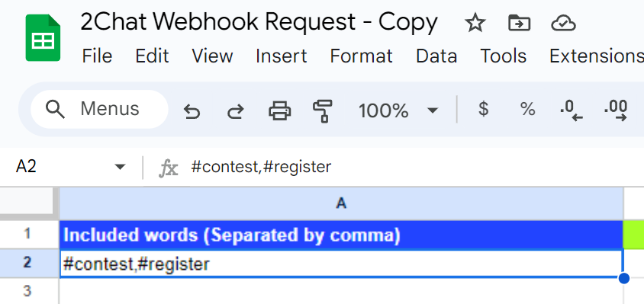Open the Google Sheets home icon

[x=43, y=38]
